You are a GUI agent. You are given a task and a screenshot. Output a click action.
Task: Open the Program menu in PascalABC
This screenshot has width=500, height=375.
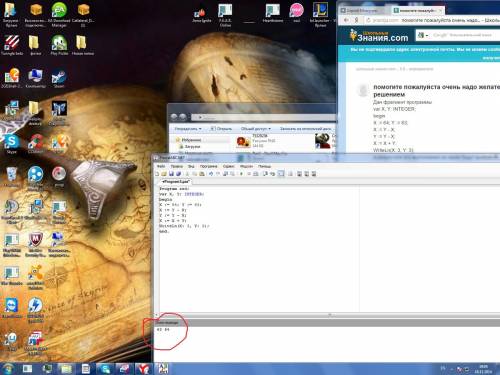209,166
